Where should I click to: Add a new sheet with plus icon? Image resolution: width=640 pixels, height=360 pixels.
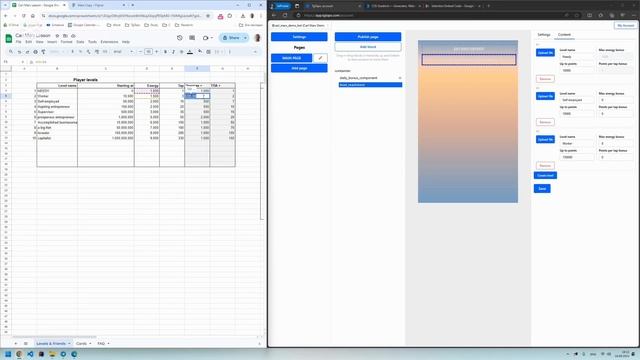pos(16,344)
